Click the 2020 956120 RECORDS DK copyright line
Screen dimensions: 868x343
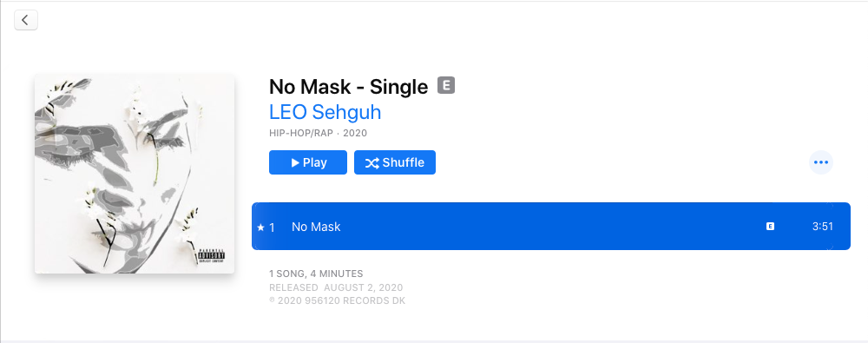(x=337, y=301)
